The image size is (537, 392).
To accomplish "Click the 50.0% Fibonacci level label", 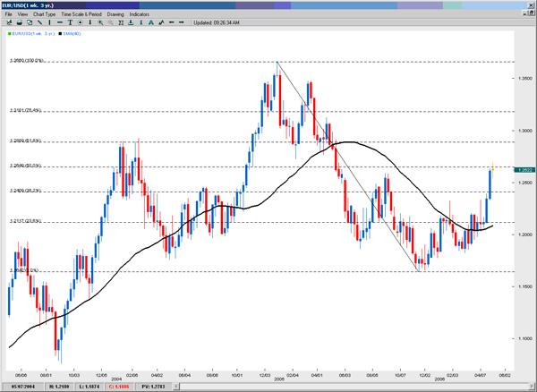I will 26,166.
